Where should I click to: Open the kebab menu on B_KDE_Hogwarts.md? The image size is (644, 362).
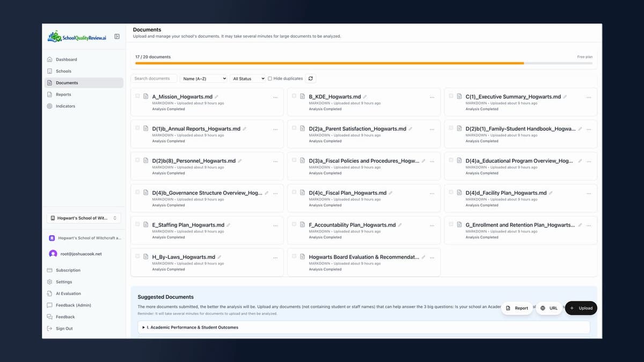[x=433, y=97]
